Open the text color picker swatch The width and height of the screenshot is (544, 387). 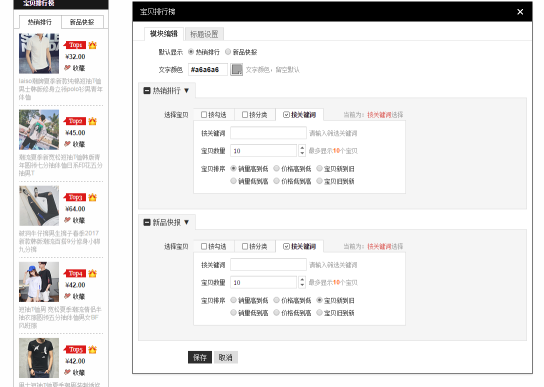[x=237, y=69]
